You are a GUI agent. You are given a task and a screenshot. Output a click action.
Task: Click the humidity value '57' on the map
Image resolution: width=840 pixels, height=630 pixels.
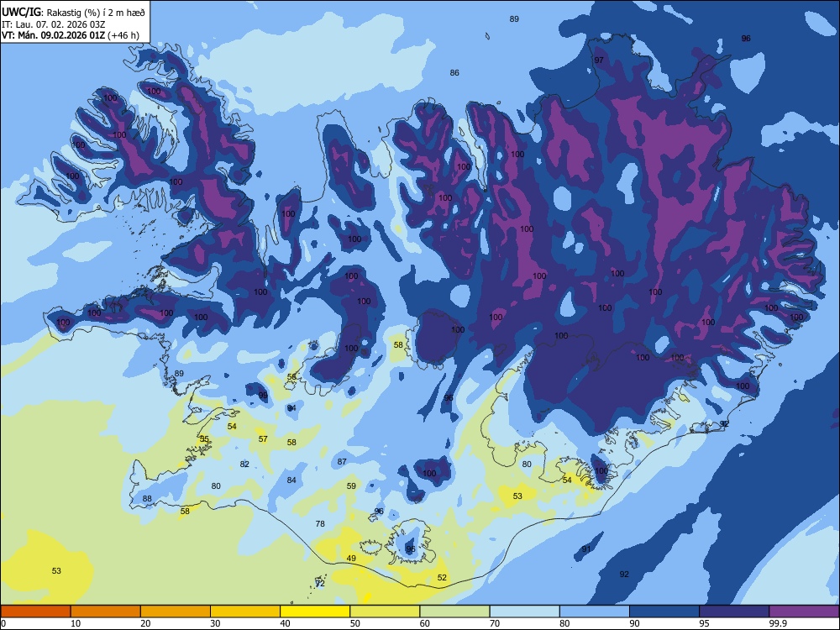pyautogui.click(x=263, y=439)
